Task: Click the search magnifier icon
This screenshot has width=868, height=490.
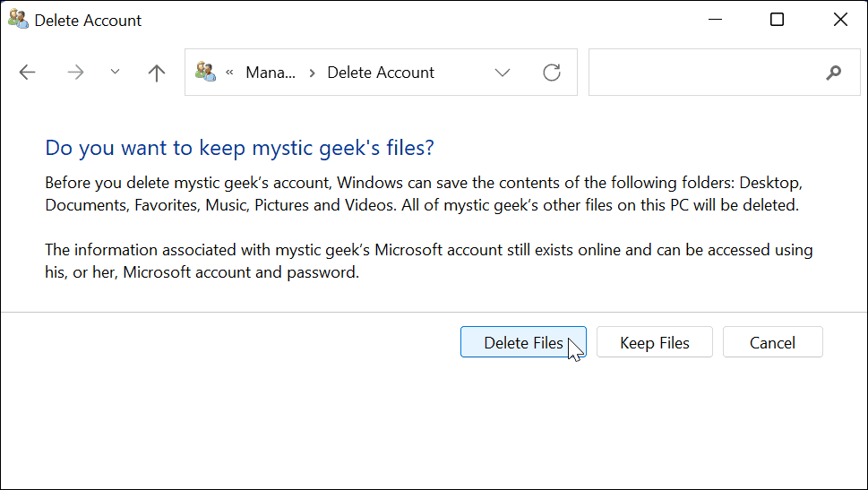Action: click(834, 73)
